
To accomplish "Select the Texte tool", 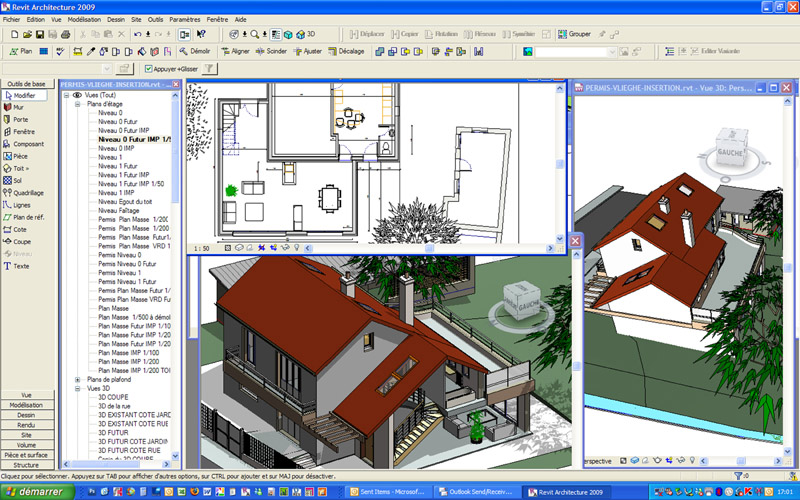I will tap(20, 266).
